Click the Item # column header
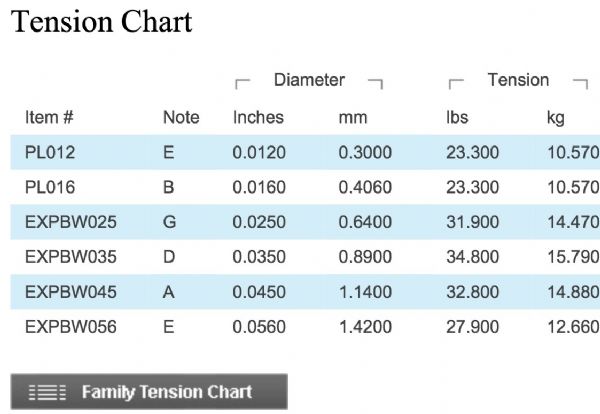The image size is (600, 414). [49, 117]
